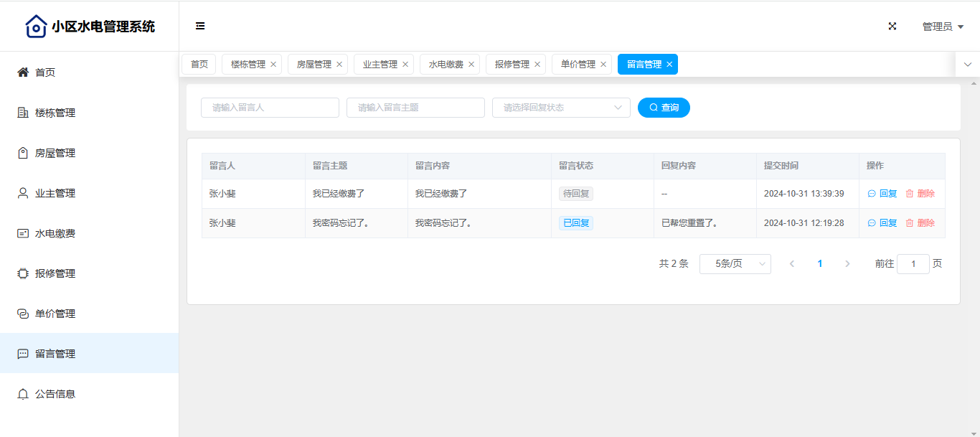The image size is (980, 437).
Task: Switch to the 单价管理 tab
Action: (x=578, y=65)
